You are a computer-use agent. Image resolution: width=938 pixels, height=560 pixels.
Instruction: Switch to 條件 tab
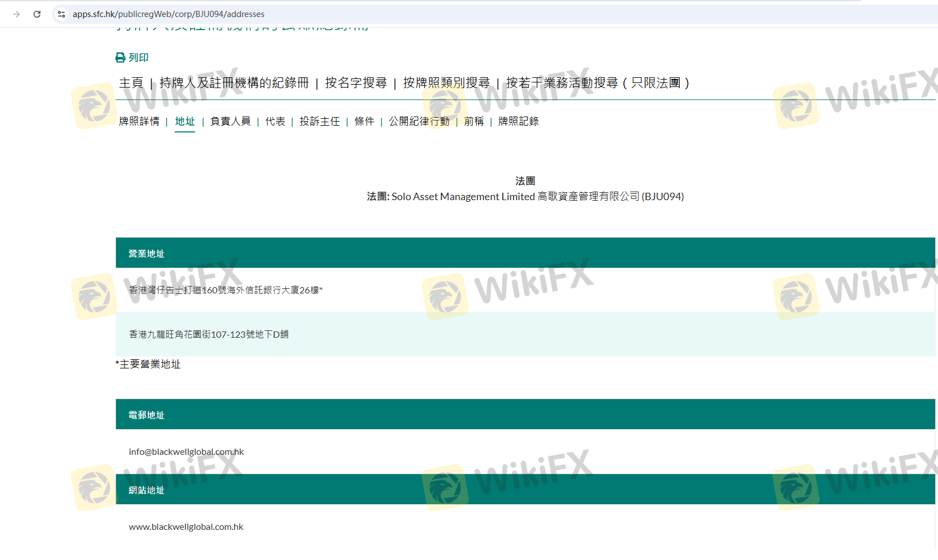coord(364,121)
